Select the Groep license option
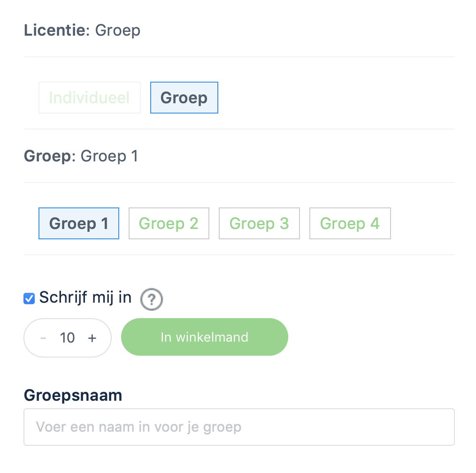 [184, 98]
